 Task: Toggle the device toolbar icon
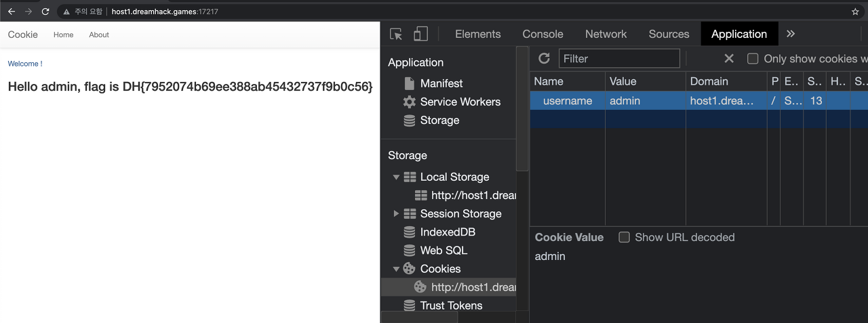(x=420, y=34)
